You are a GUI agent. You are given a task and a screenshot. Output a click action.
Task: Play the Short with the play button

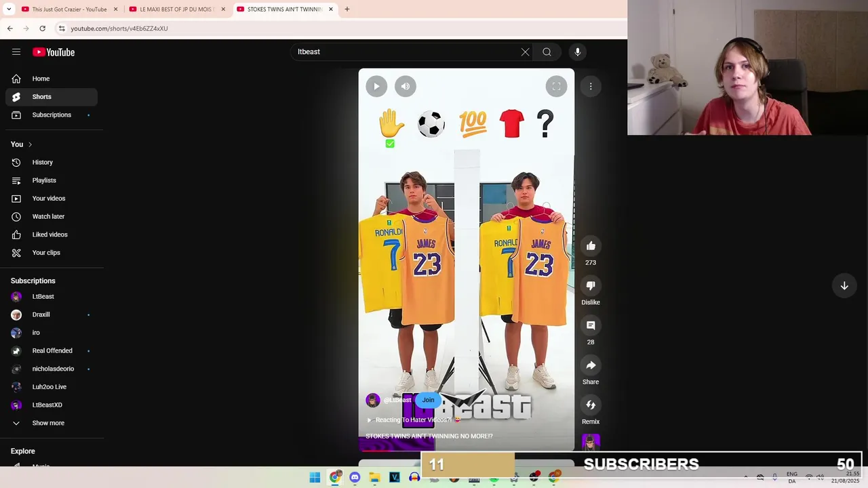pyautogui.click(x=376, y=86)
